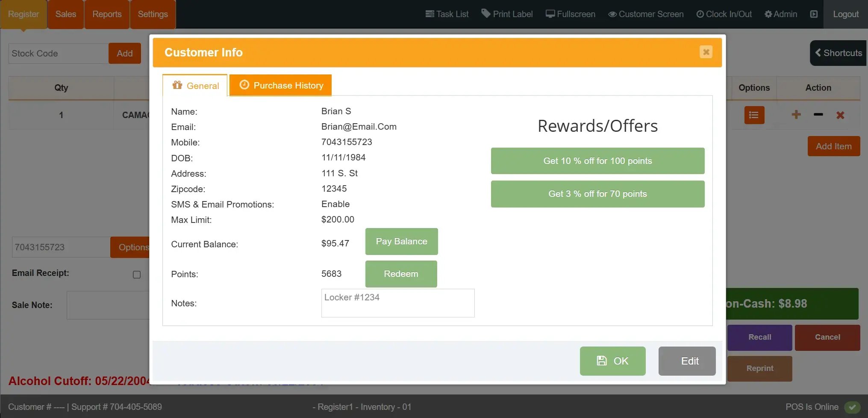
Task: Click the orange line item options list icon
Action: [754, 115]
